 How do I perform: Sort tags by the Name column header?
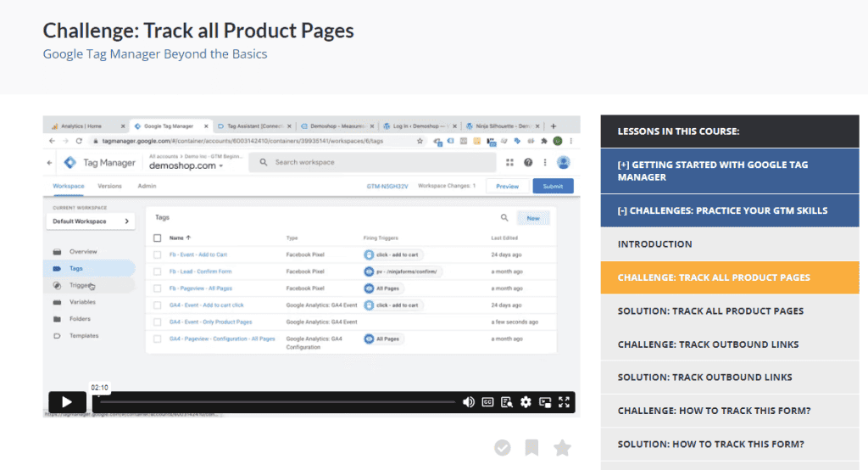[180, 238]
